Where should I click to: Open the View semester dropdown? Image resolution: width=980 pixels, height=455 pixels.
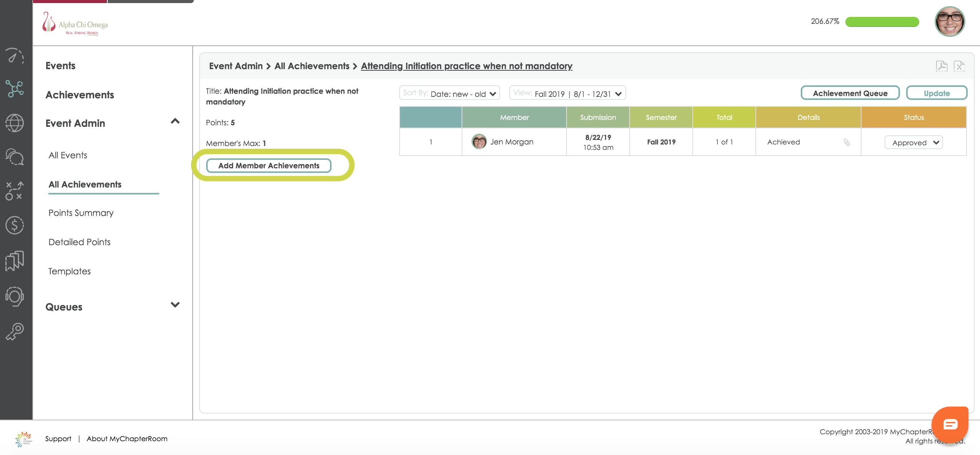(567, 93)
